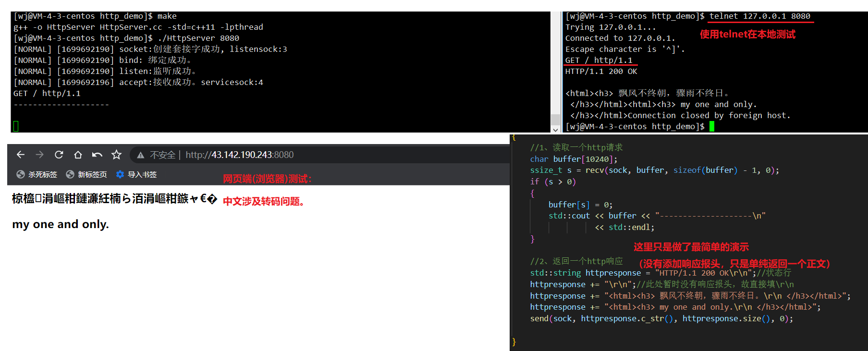Viewport: 868px width, 351px height.
Task: Click the globe icon beside 新标签页
Action: 70,174
